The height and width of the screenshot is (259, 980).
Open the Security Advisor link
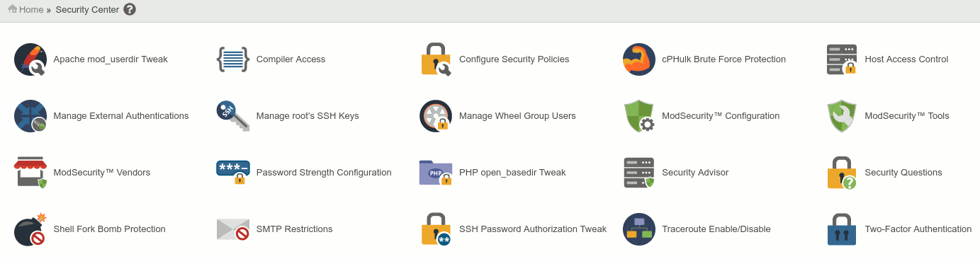(695, 173)
